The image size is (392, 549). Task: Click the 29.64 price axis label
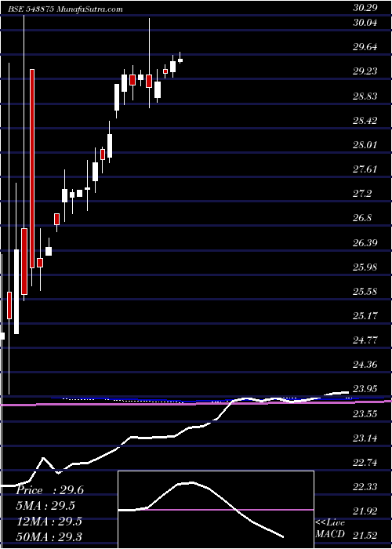365,47
